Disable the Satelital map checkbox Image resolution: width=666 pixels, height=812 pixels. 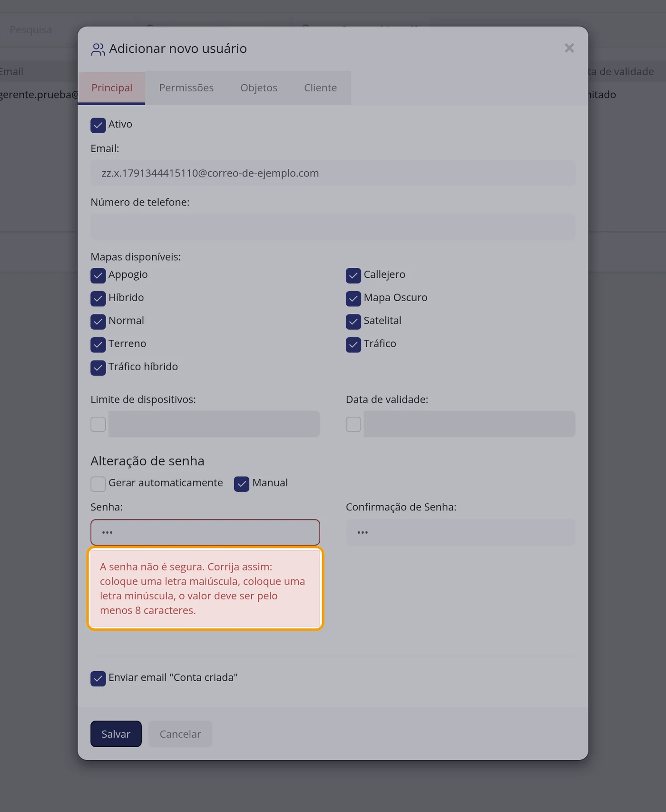pos(353,322)
